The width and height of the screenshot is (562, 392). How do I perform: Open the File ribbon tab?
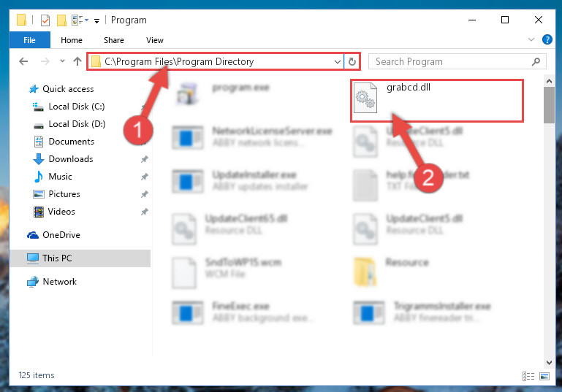pyautogui.click(x=29, y=40)
